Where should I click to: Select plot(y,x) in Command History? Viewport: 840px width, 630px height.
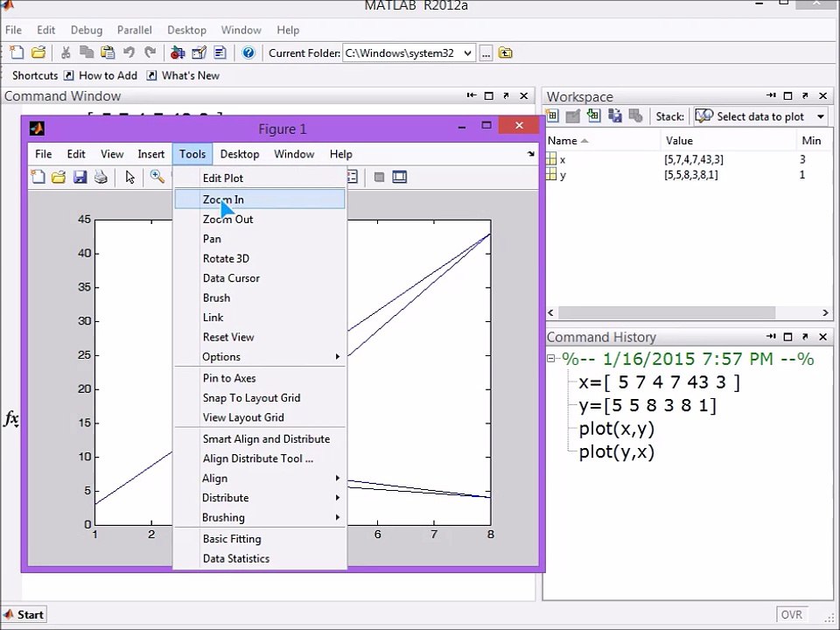[x=617, y=452]
